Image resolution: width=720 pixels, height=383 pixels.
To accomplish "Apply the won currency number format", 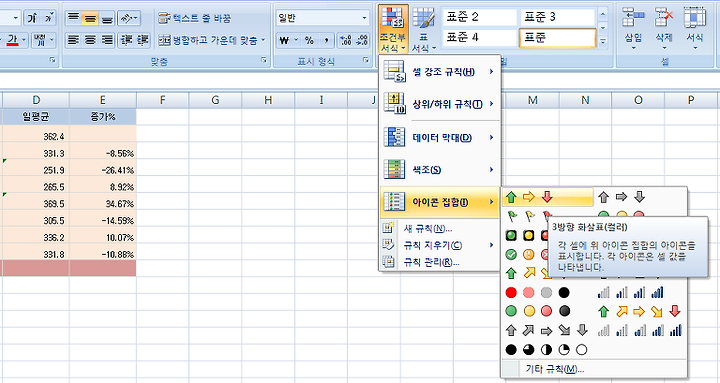I will [x=284, y=40].
